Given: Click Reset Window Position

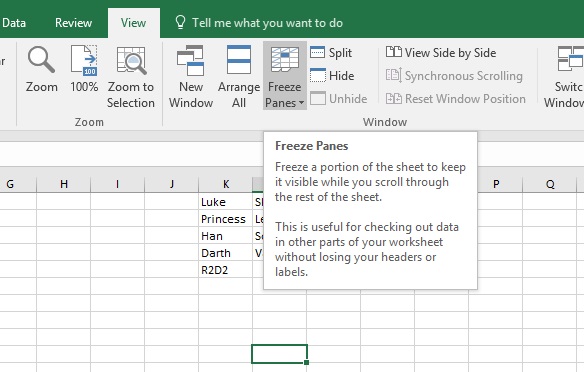Looking at the screenshot, I should click(456, 99).
